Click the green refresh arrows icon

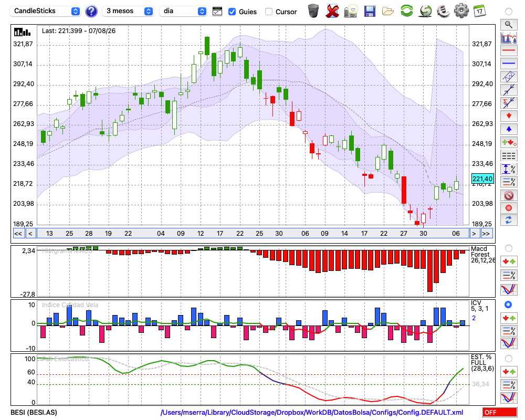point(407,11)
